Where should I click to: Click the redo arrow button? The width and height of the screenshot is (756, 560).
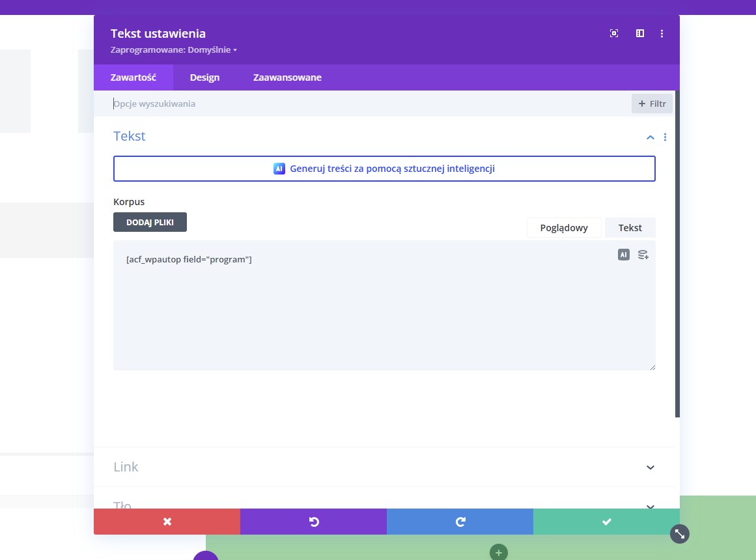[x=460, y=522]
